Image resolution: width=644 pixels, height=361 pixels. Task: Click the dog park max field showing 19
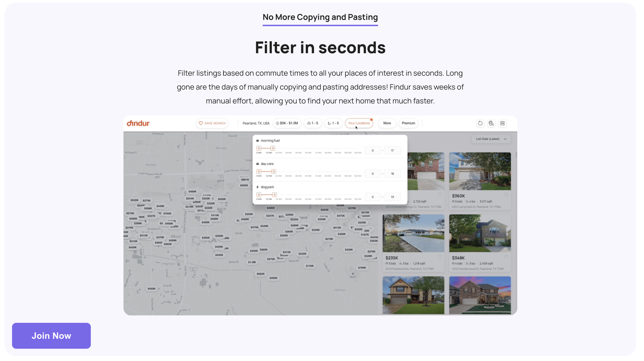392,197
